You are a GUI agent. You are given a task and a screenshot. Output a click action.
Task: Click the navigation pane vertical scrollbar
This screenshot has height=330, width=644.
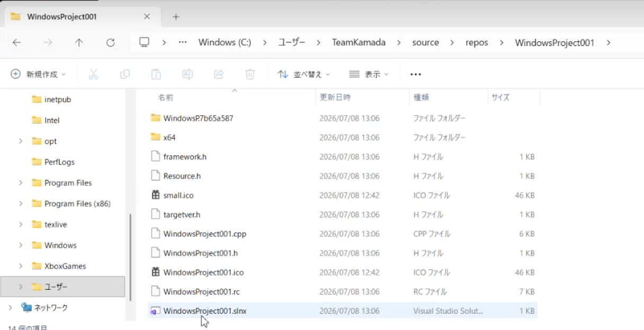[130, 257]
